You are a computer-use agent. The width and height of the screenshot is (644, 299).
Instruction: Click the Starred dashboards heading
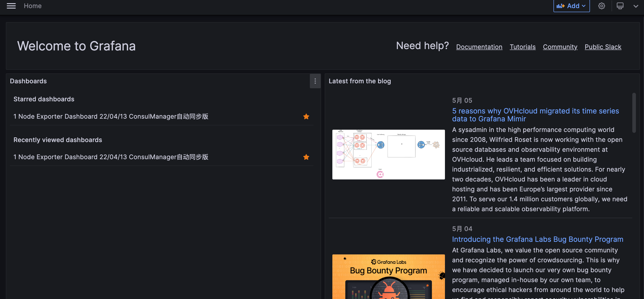coord(44,99)
